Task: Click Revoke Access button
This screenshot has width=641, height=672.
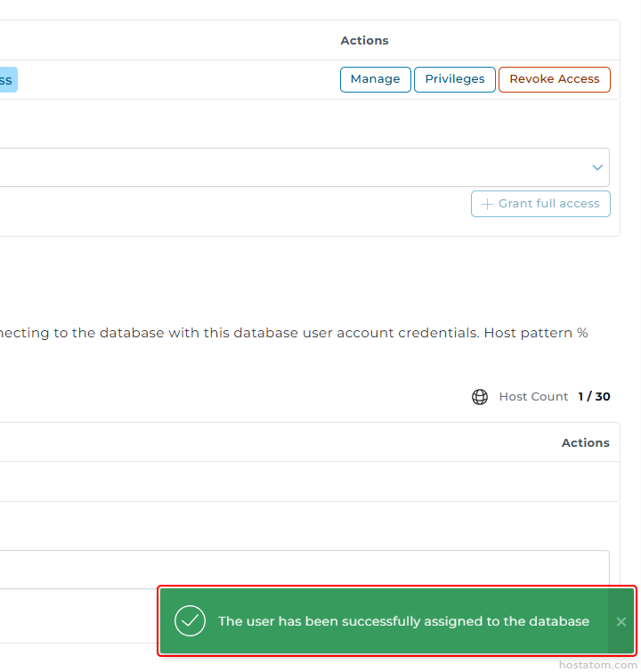Action: pyautogui.click(x=554, y=79)
